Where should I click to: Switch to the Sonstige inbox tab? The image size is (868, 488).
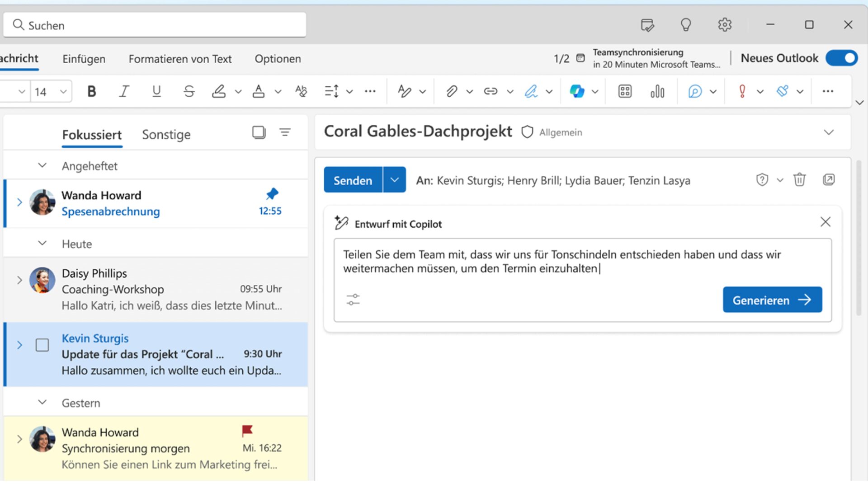coord(166,135)
